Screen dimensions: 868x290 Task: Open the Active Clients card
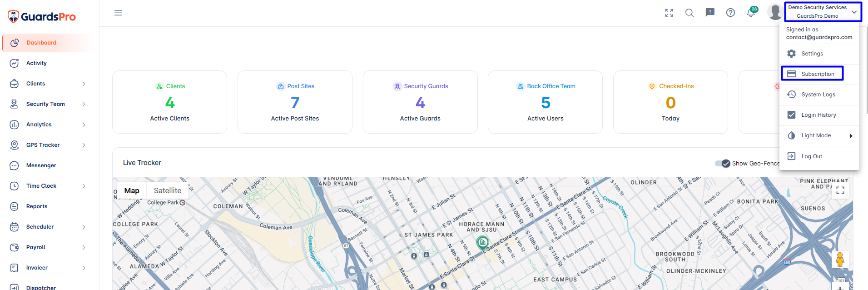tap(169, 102)
